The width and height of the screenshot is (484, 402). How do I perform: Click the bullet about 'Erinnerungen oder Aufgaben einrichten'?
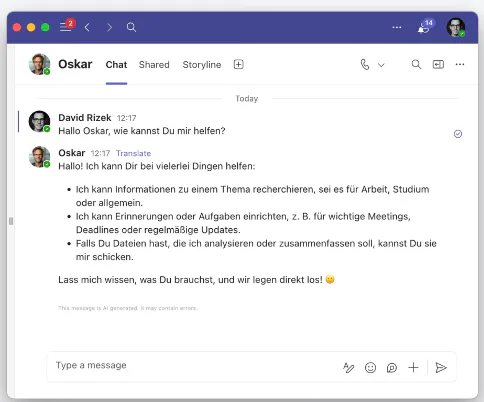click(243, 223)
